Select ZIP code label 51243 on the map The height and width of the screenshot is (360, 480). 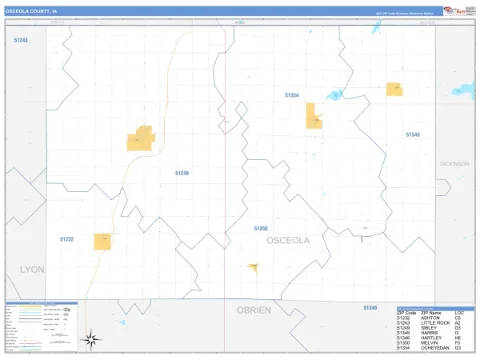(21, 40)
